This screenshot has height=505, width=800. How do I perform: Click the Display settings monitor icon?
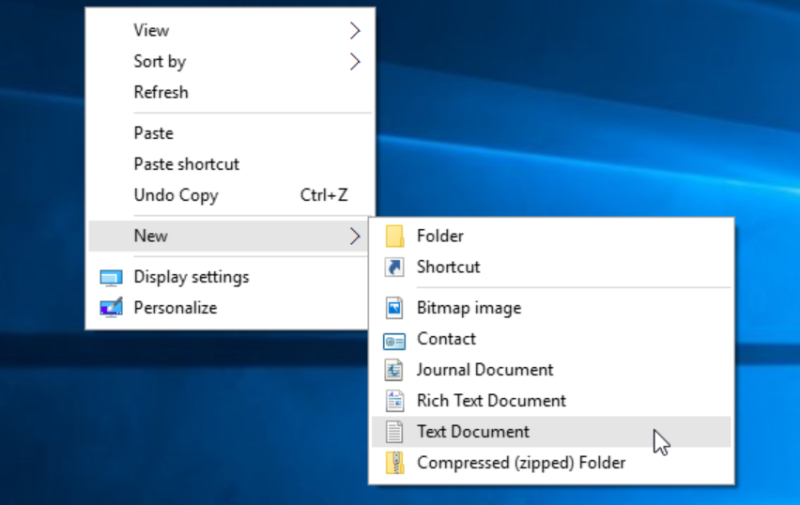tap(111, 278)
